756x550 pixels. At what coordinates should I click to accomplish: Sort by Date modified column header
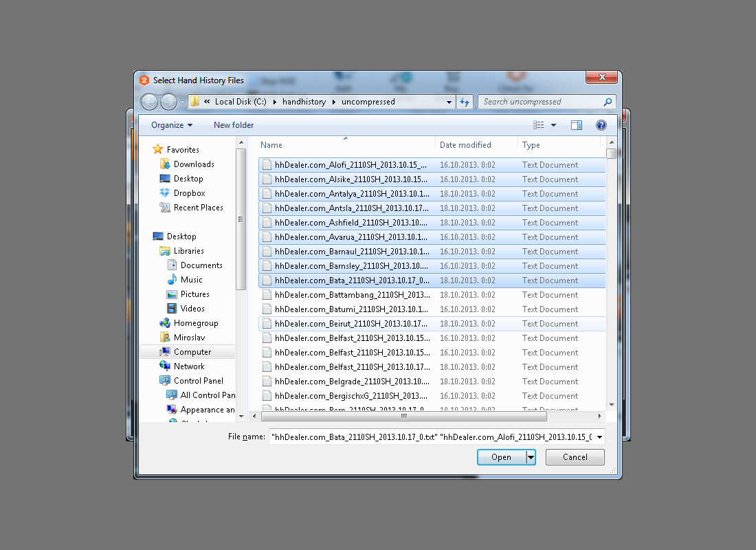[x=465, y=145]
